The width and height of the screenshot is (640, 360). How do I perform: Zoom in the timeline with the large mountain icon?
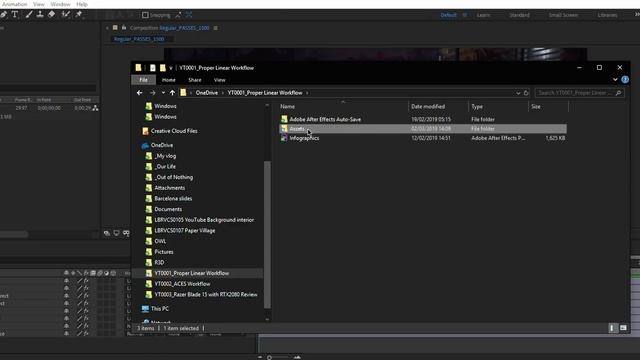pyautogui.click(x=297, y=357)
